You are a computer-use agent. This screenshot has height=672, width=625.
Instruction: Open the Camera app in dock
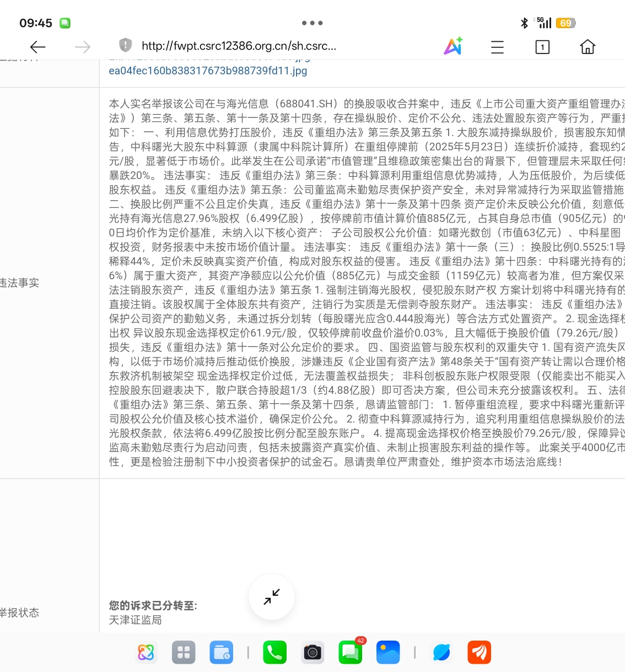tap(313, 653)
